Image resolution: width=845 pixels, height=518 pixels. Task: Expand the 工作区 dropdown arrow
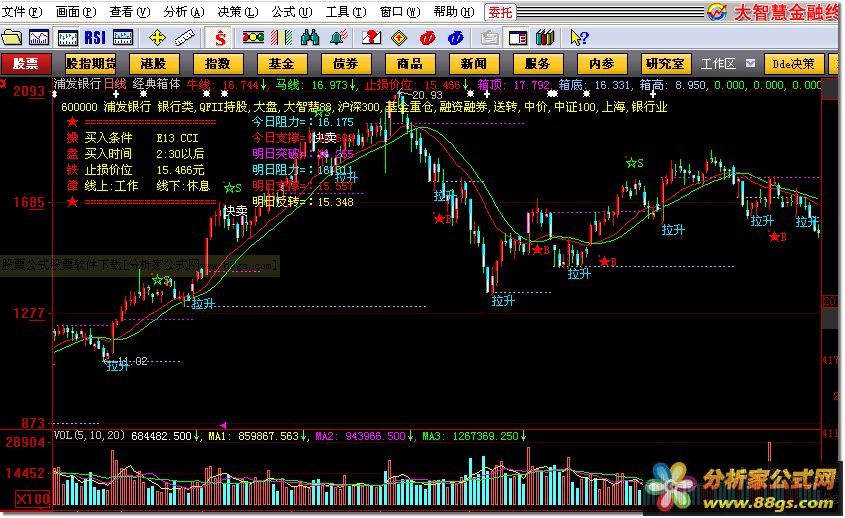tap(750, 64)
